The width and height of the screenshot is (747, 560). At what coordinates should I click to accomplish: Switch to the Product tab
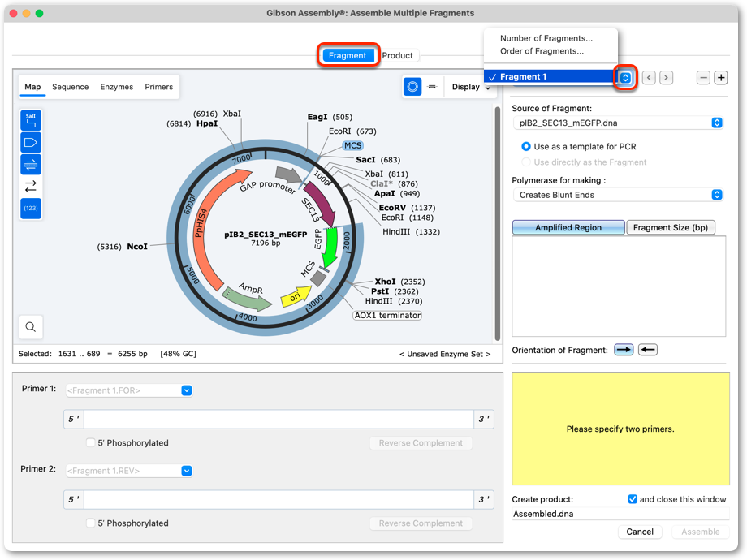point(397,55)
